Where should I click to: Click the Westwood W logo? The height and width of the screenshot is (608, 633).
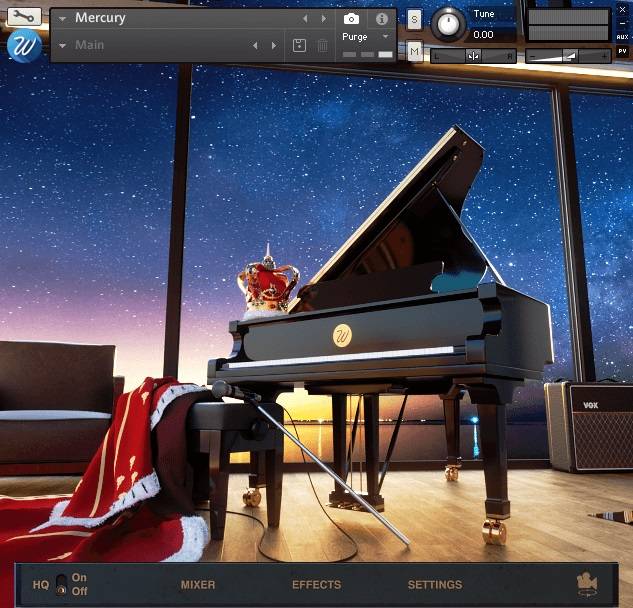22,46
